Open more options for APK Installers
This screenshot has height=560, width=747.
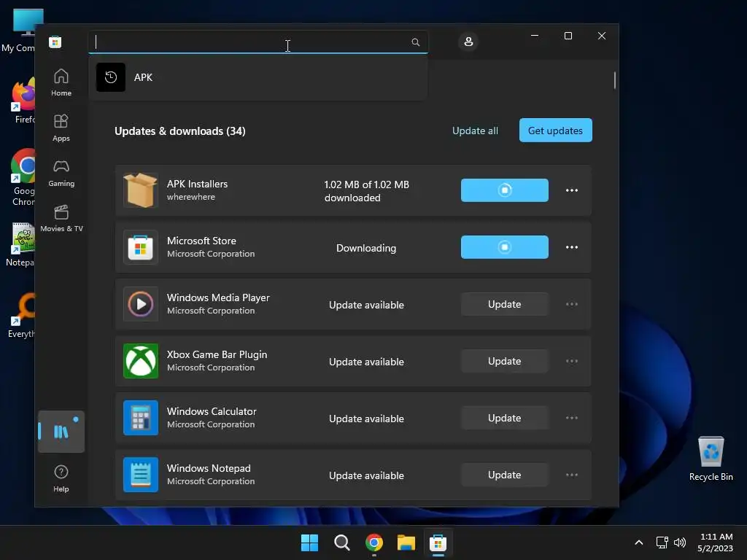(572, 190)
